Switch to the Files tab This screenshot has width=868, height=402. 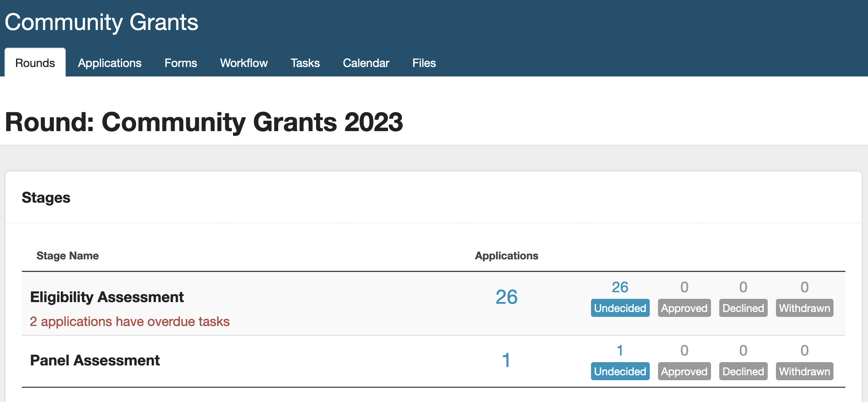(424, 63)
